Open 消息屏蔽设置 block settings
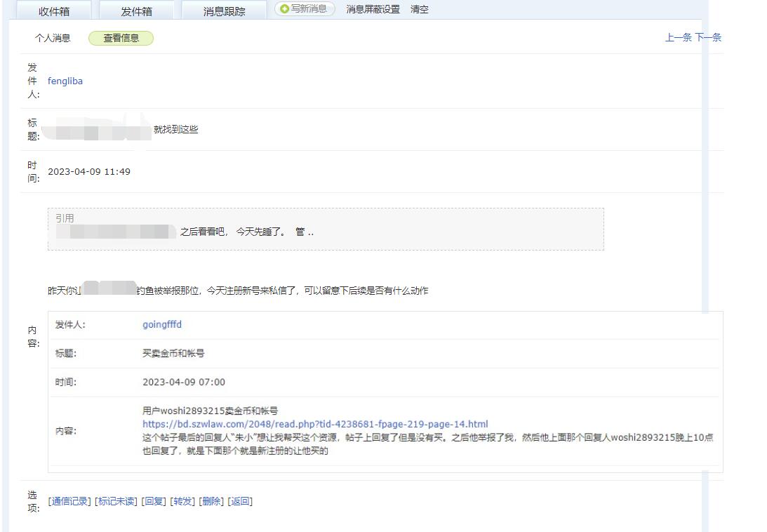The height and width of the screenshot is (532, 767). click(373, 9)
